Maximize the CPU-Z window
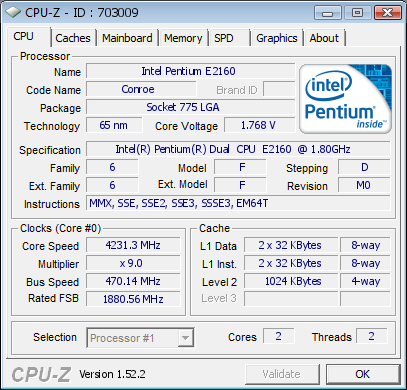The width and height of the screenshot is (407, 390). pyautogui.click(x=357, y=13)
